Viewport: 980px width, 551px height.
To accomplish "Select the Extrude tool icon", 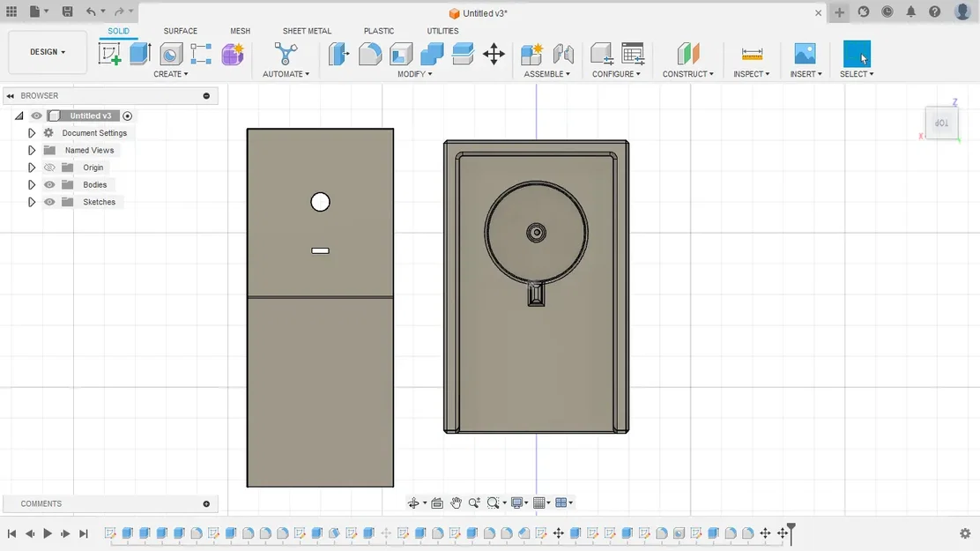I will [140, 54].
